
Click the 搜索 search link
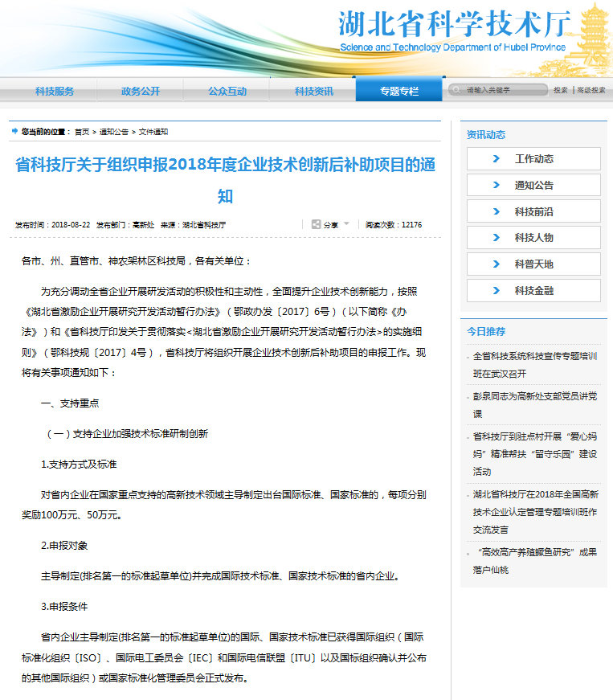click(560, 90)
